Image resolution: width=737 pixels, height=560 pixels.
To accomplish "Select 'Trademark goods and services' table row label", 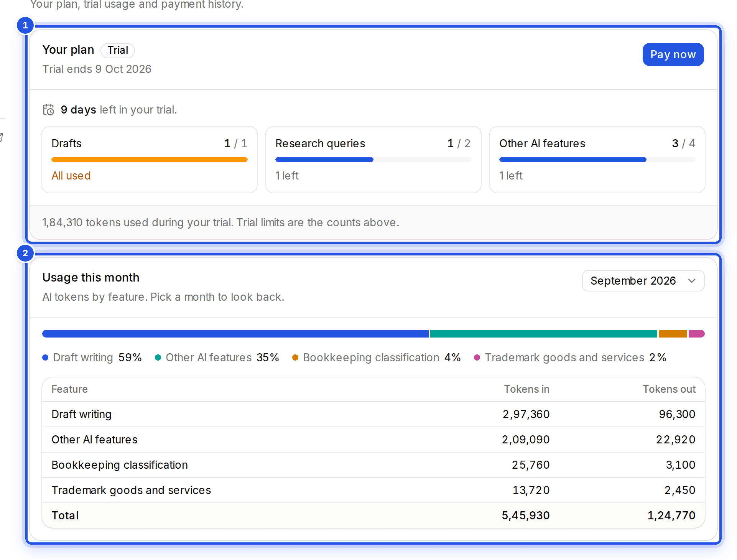I will tap(131, 490).
